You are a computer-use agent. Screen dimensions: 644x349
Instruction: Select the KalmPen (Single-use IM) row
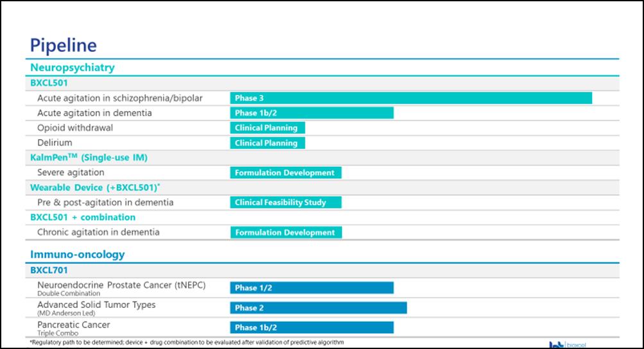coord(89,158)
